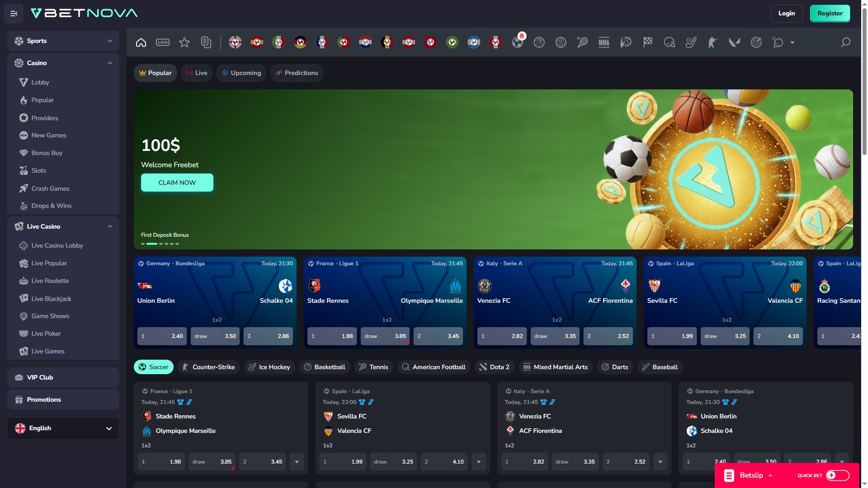
Task: Select the Counter-Strike soldier icon in sports bar
Action: (x=713, y=42)
